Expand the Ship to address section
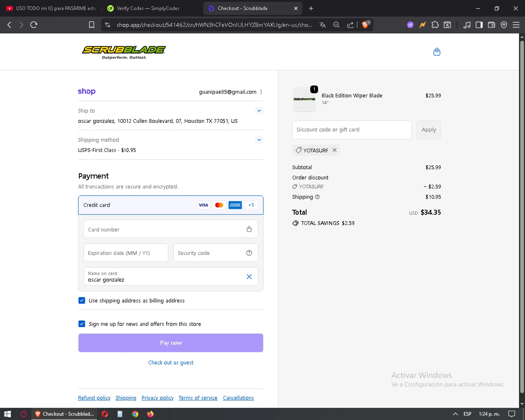Image resolution: width=525 pixels, height=420 pixels. pos(259,111)
